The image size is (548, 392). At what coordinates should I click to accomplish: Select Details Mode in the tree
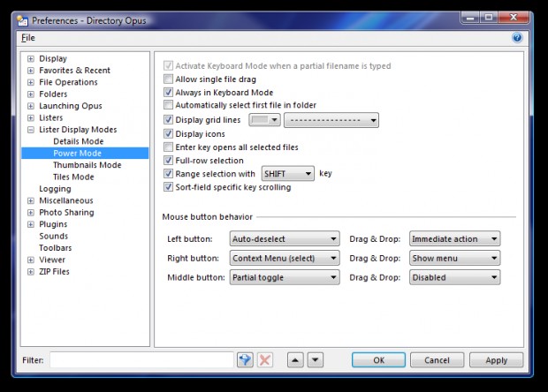tap(79, 141)
